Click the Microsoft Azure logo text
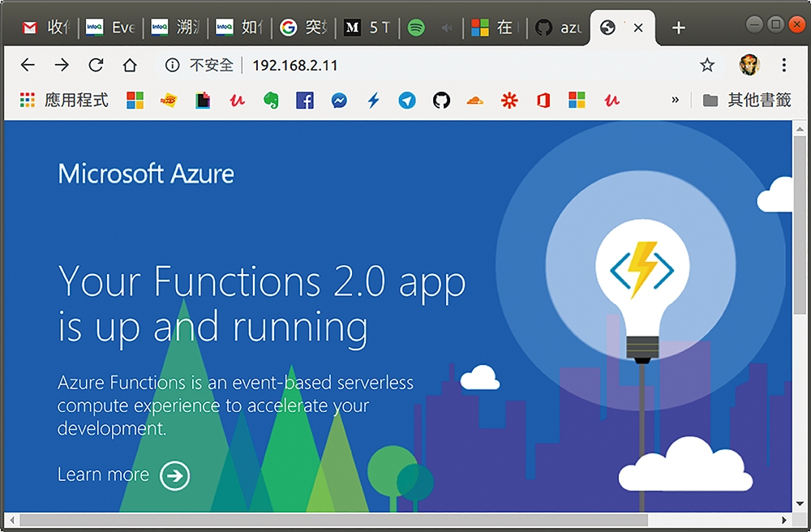The width and height of the screenshot is (811, 532). 146,174
